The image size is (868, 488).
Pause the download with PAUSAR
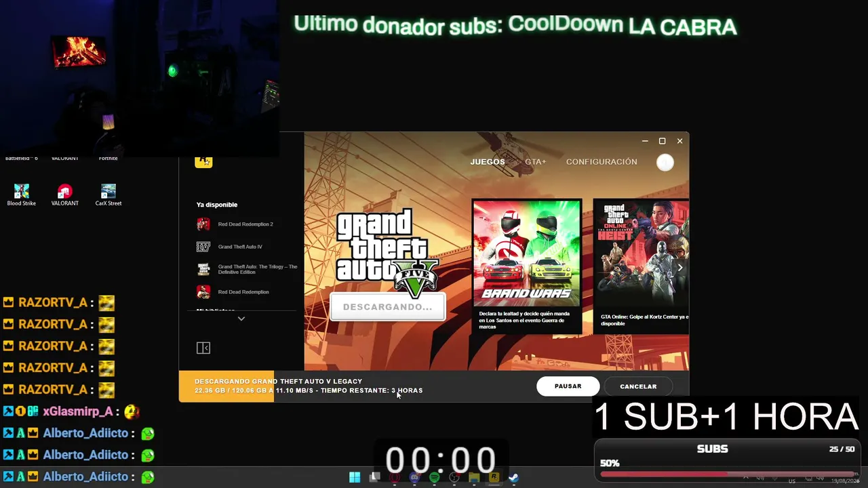tap(568, 386)
